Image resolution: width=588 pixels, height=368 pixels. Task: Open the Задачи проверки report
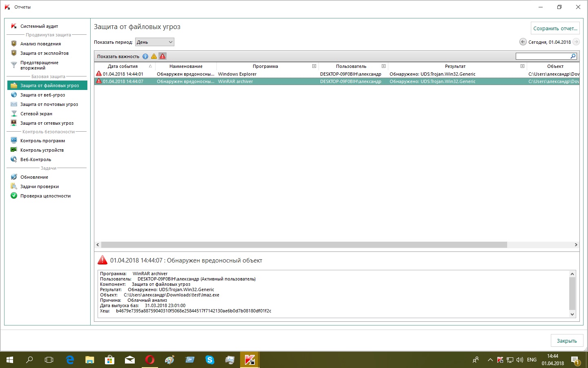pos(40,186)
